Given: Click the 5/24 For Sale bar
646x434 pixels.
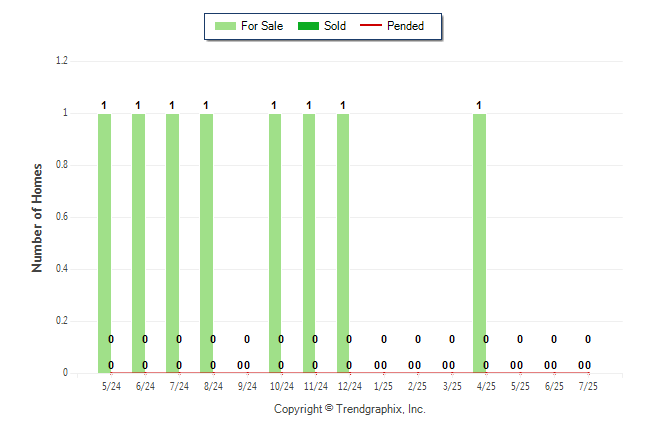Looking at the screenshot, I should click(104, 243).
